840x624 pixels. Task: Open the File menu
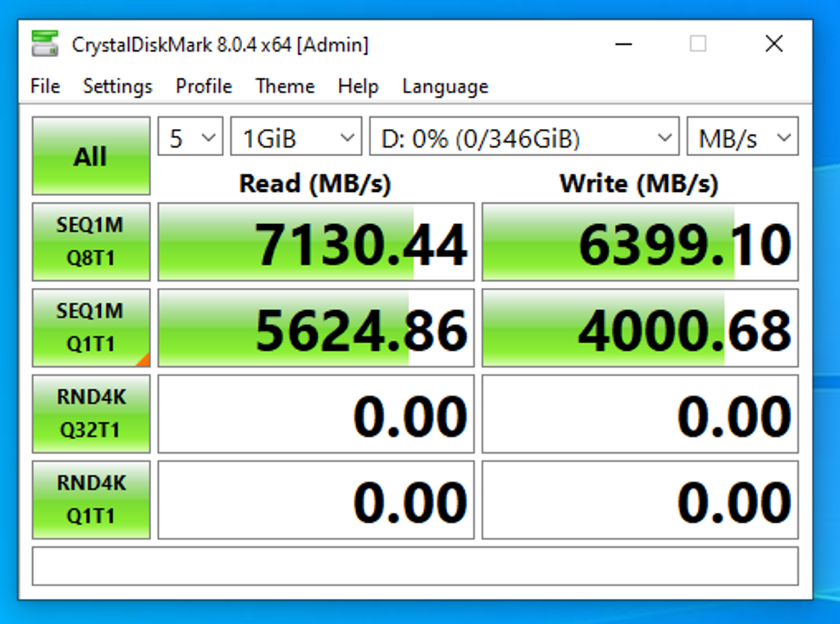(45, 86)
